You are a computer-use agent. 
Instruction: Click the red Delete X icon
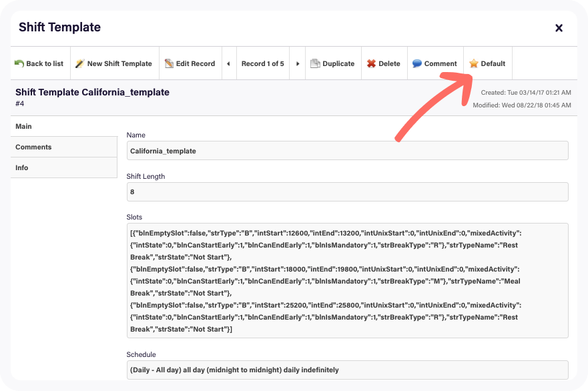tap(371, 64)
